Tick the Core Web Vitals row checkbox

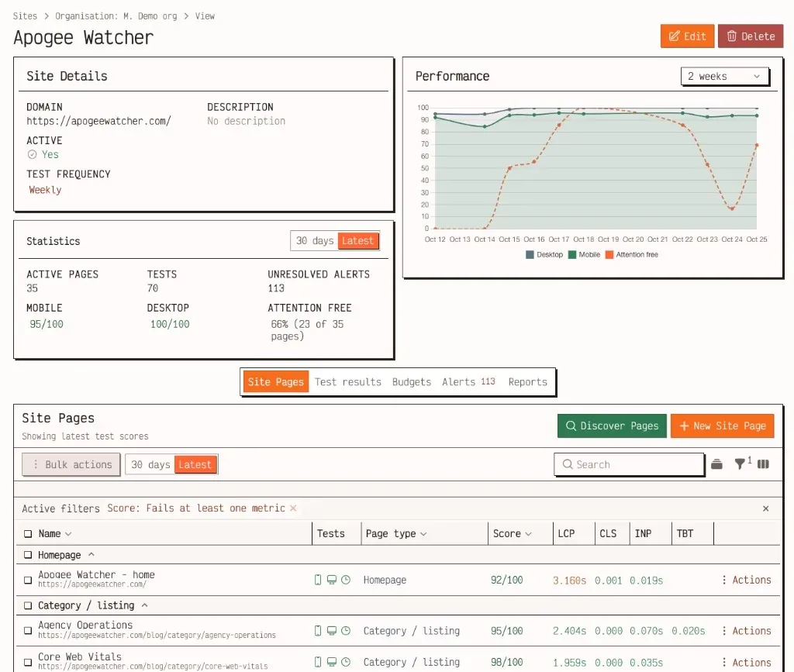click(28, 662)
